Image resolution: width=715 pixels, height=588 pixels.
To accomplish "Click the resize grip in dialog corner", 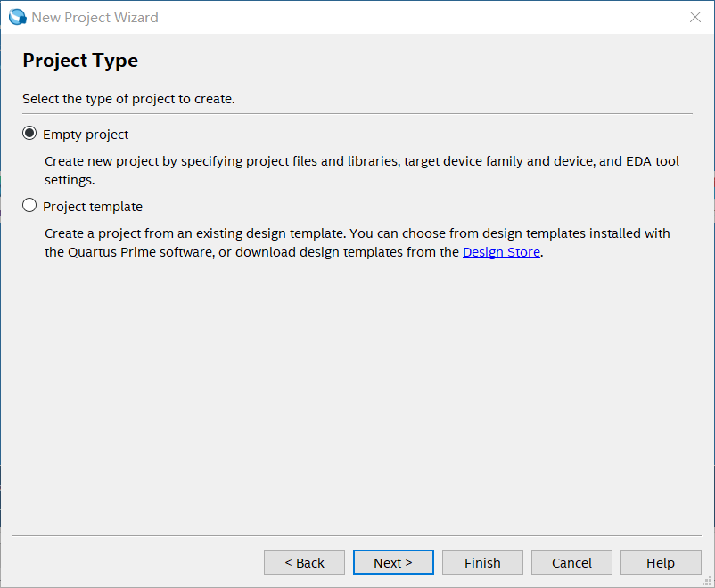I will coord(707,581).
